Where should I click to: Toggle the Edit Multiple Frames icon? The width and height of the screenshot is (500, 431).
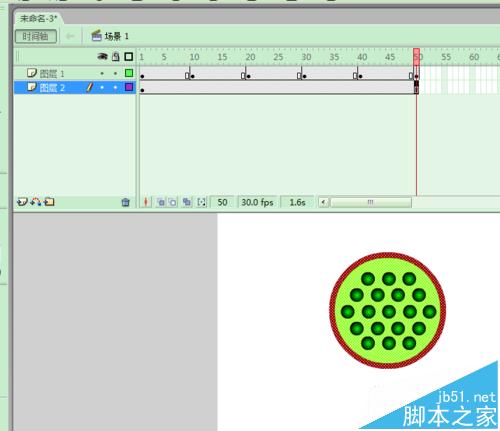[187, 202]
